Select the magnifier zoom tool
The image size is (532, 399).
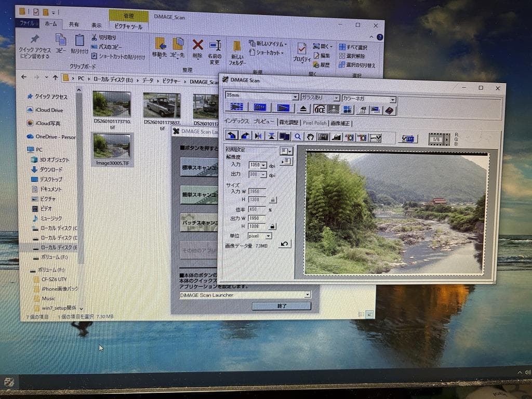point(297,137)
